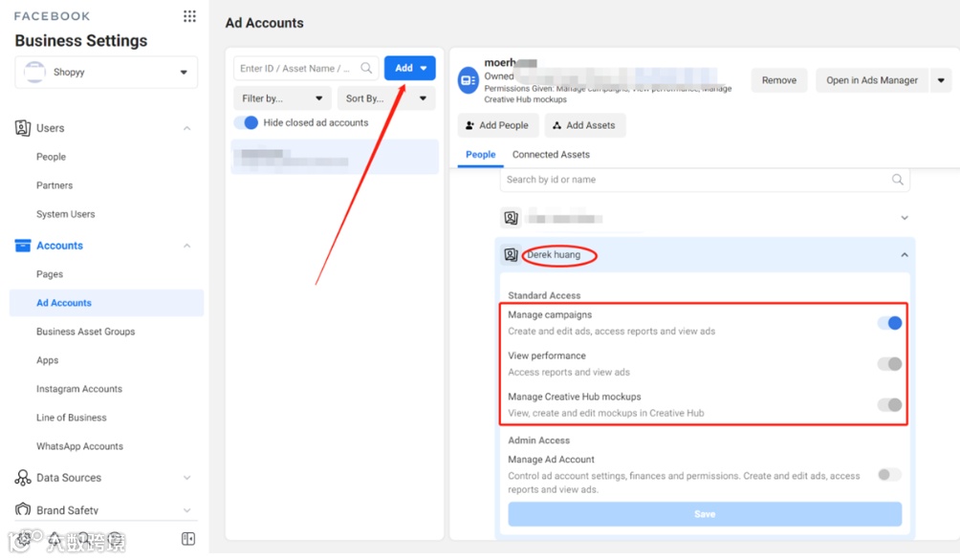Screen dimensions: 960x560
Task: Open System Users in the sidebar
Action: click(66, 214)
